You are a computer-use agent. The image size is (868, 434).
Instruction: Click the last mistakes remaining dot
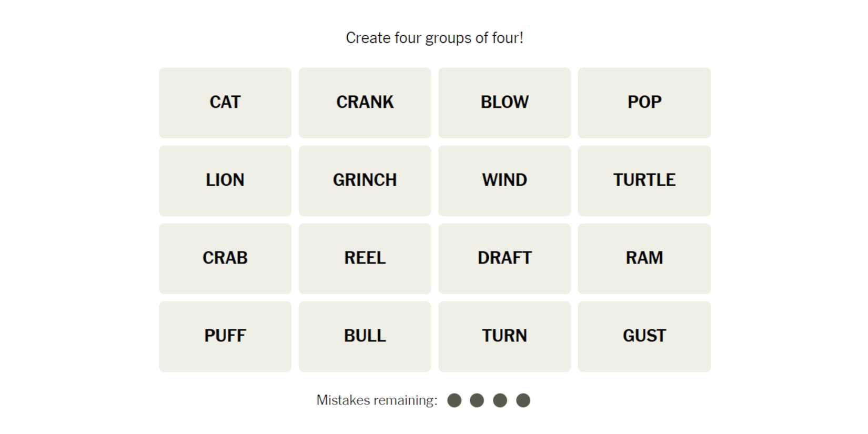pos(523,400)
